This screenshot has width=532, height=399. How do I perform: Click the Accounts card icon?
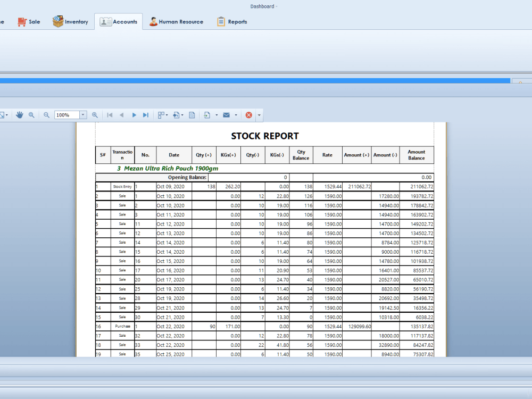point(105,22)
